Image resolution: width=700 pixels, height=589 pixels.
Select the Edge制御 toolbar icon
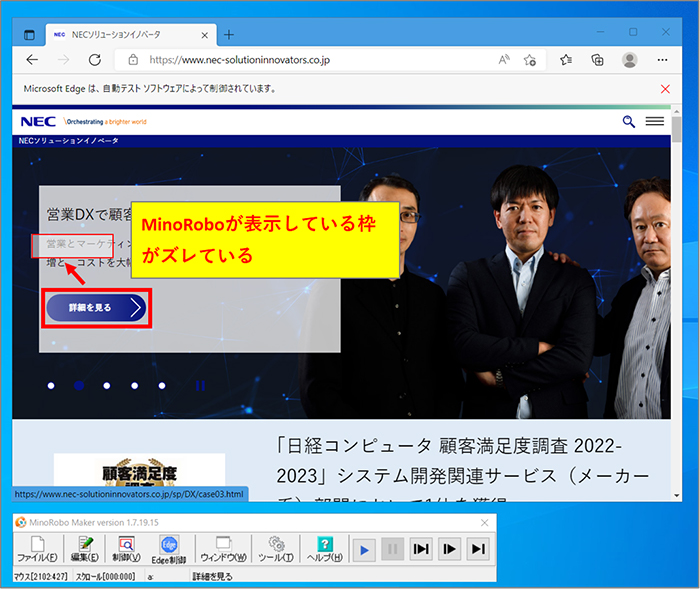[x=170, y=548]
